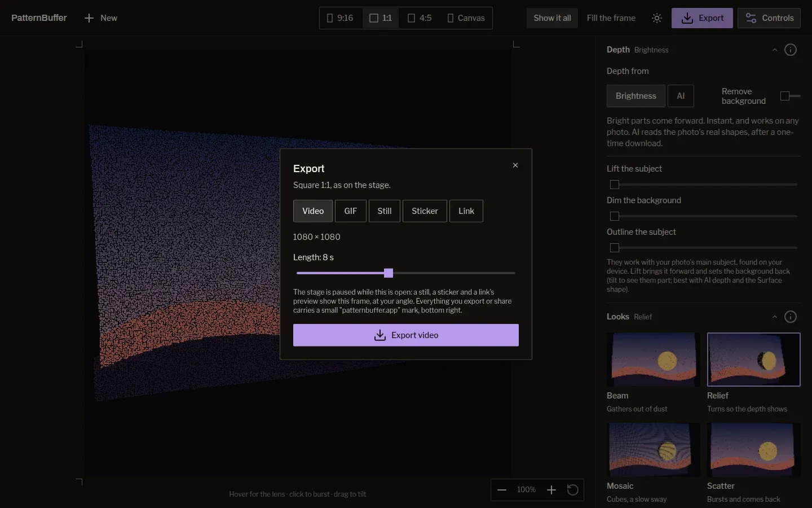Screen dimensions: 812x508
Task: Click Outline the subject slider handle
Action: 615,248
